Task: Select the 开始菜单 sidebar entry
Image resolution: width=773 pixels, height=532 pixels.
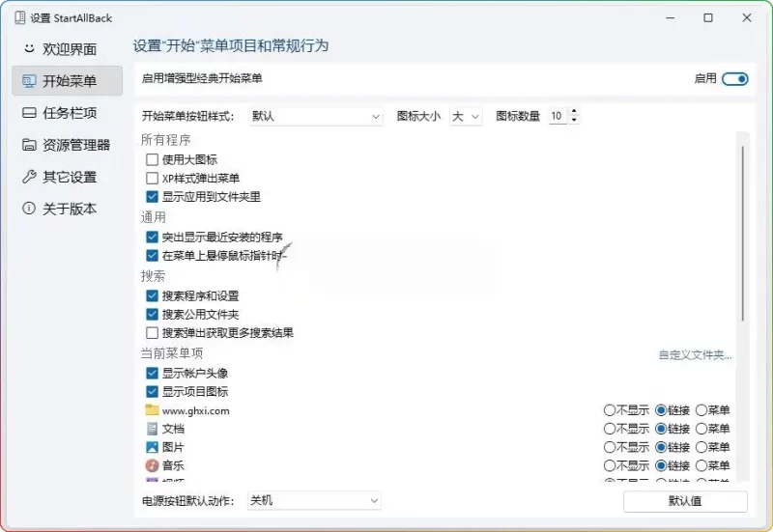Action: pos(67,81)
